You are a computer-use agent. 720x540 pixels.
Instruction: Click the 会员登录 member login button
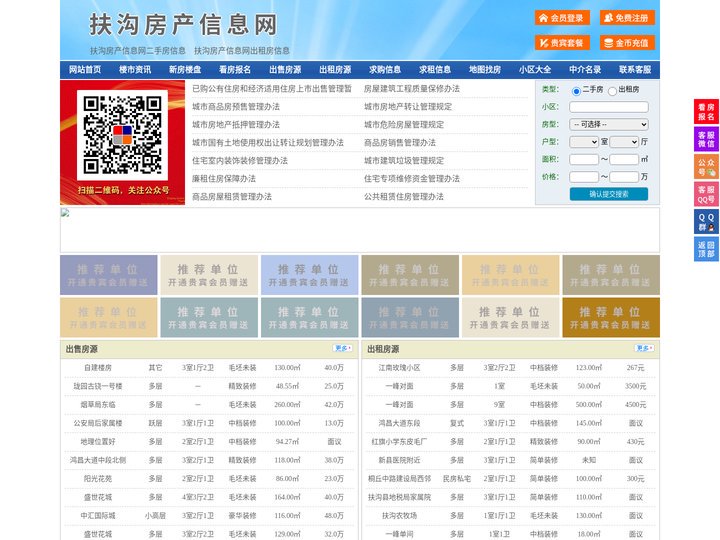pos(562,18)
